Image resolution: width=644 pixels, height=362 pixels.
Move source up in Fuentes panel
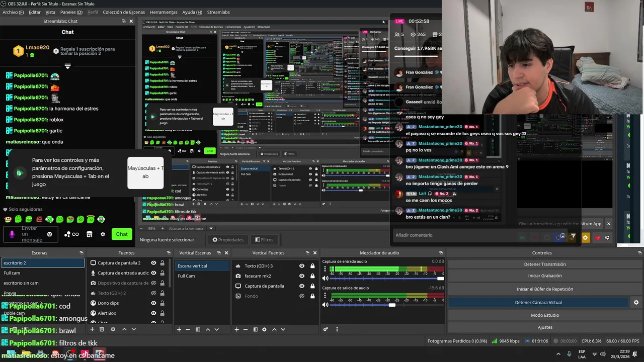pyautogui.click(x=124, y=329)
